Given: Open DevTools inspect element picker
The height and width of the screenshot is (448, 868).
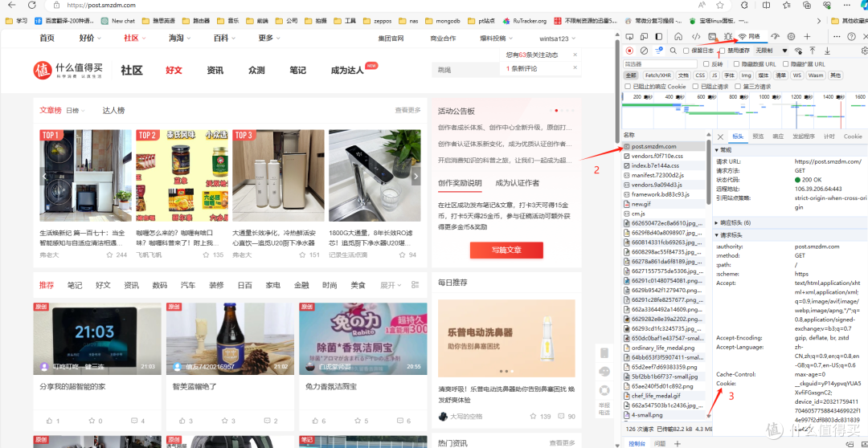Looking at the screenshot, I should click(629, 36).
